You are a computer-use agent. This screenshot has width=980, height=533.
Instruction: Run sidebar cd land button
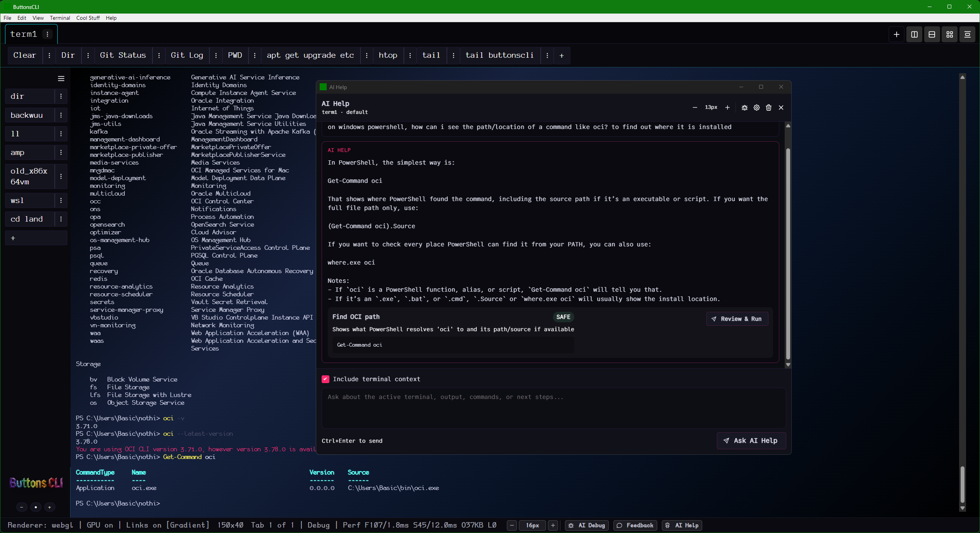coord(30,219)
